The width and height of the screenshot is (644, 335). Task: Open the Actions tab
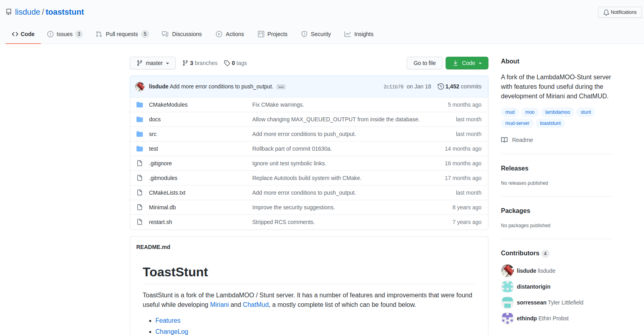pos(230,34)
